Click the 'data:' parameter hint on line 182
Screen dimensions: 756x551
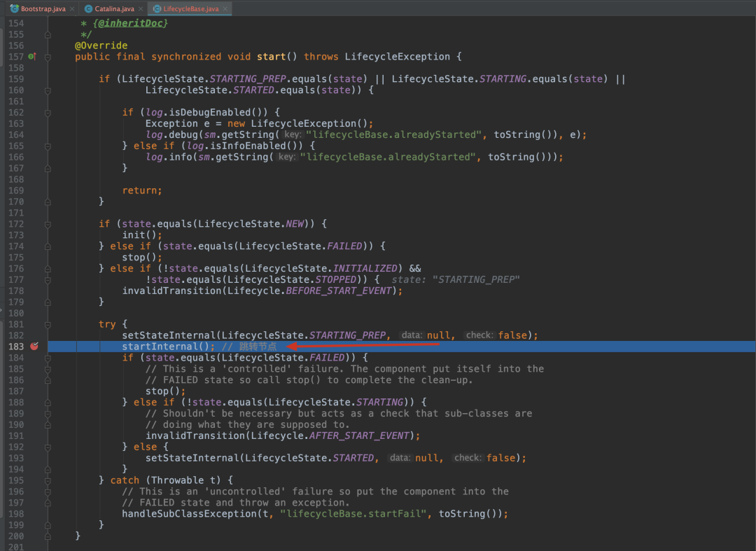(412, 335)
